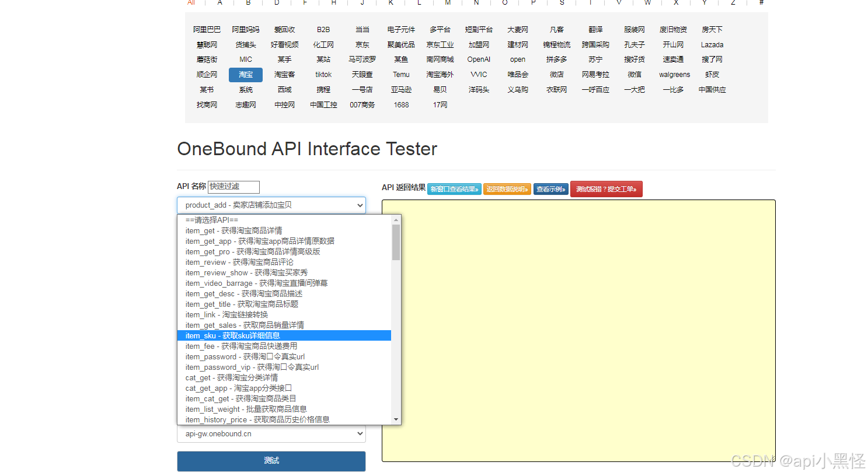The image size is (868, 476).
Task: Pick cat_get from the list
Action: [284, 377]
